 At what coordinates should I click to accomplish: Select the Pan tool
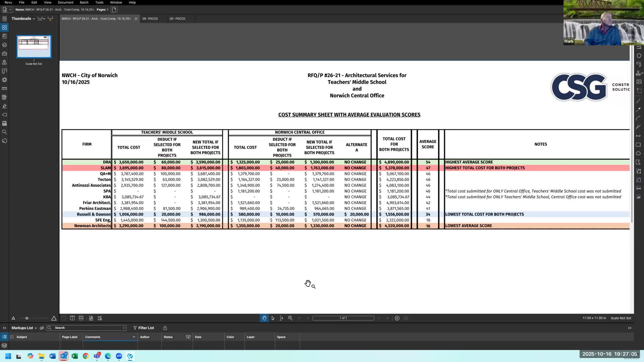pyautogui.click(x=264, y=318)
